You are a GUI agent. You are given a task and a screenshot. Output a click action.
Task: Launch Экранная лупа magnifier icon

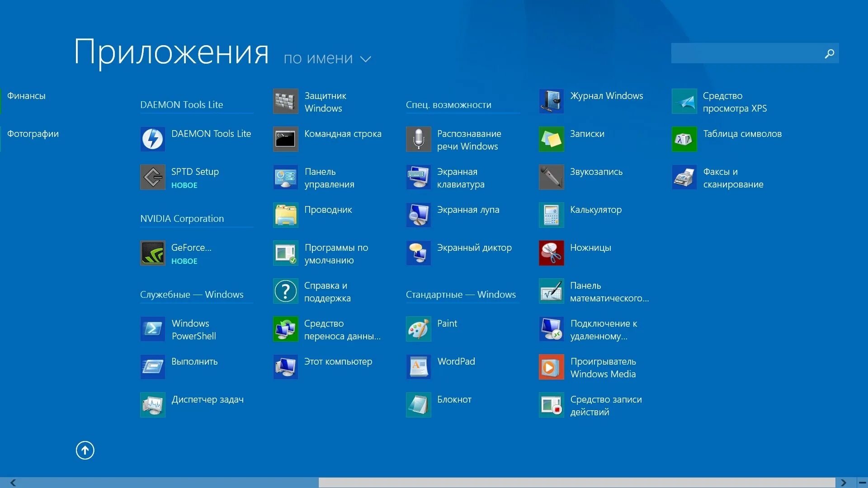418,215
